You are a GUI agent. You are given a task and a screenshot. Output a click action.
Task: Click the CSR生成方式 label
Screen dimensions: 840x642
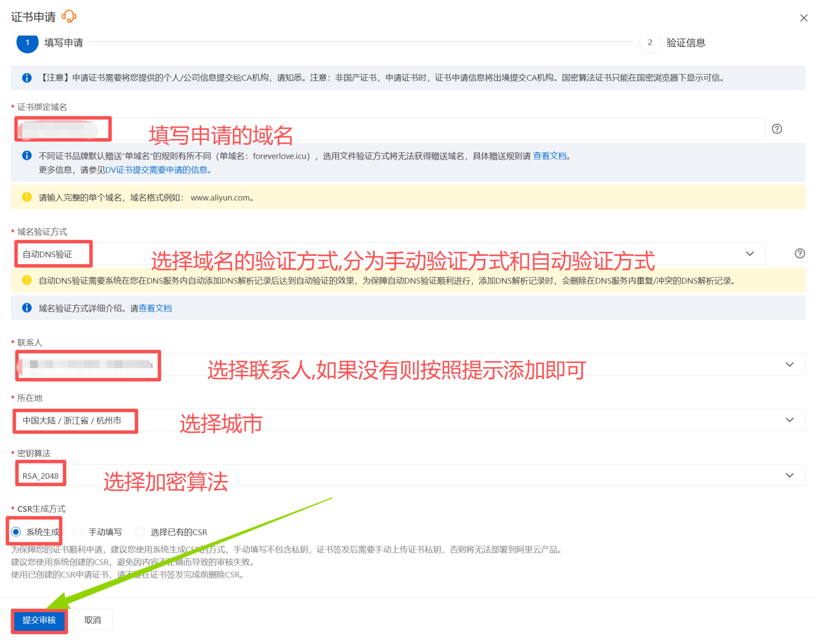point(41,508)
